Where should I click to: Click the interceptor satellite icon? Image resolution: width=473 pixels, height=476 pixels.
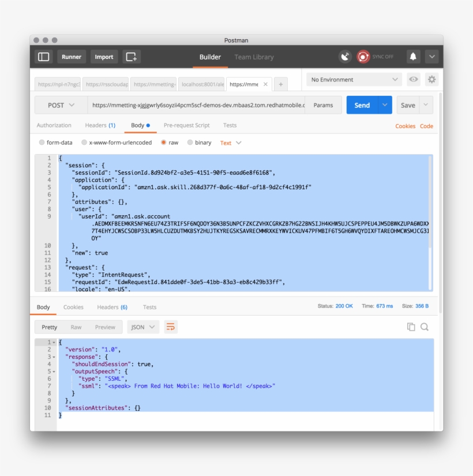[345, 57]
